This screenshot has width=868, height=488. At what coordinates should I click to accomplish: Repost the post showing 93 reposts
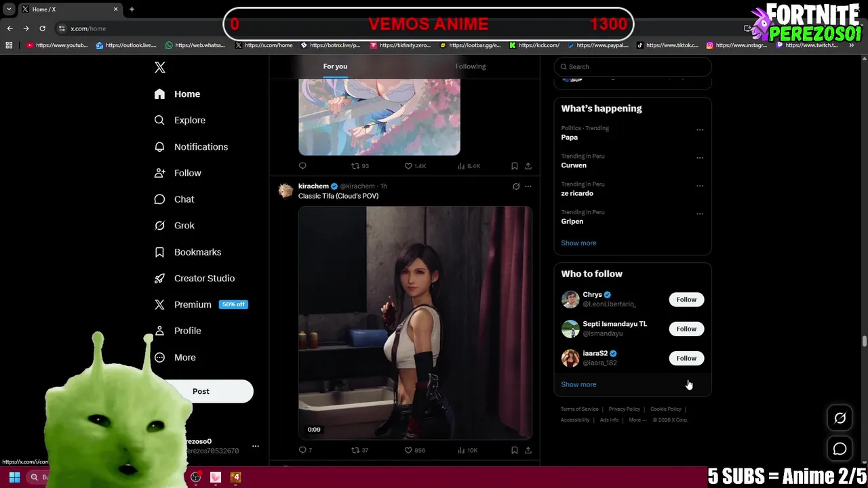click(359, 165)
